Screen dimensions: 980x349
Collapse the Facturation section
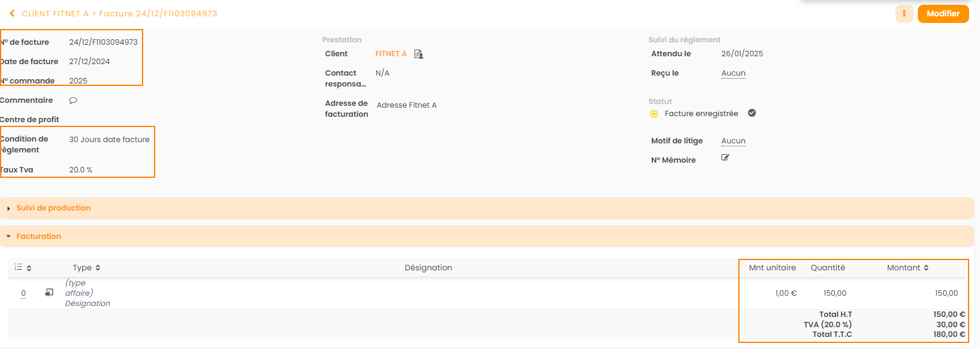click(x=39, y=236)
